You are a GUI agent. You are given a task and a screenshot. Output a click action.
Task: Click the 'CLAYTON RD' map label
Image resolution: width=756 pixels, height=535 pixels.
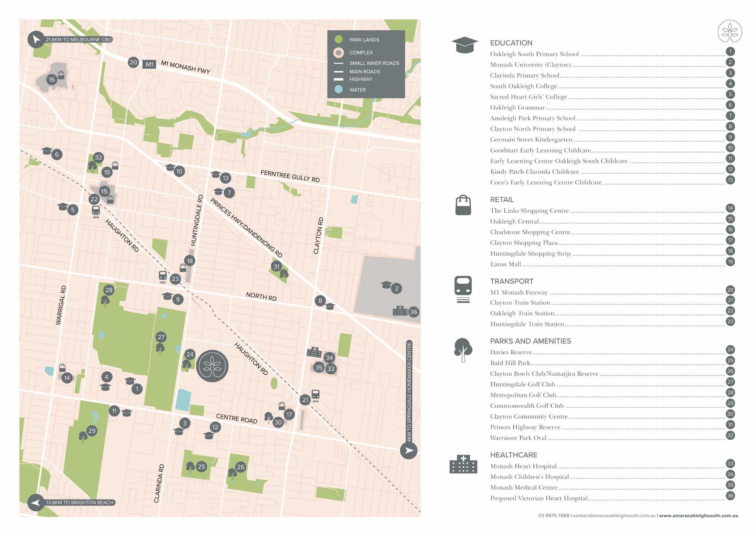[318, 236]
